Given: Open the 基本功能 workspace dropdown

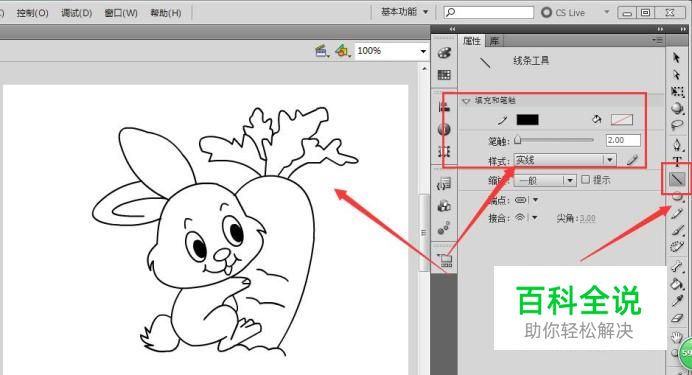Looking at the screenshot, I should 404,12.
